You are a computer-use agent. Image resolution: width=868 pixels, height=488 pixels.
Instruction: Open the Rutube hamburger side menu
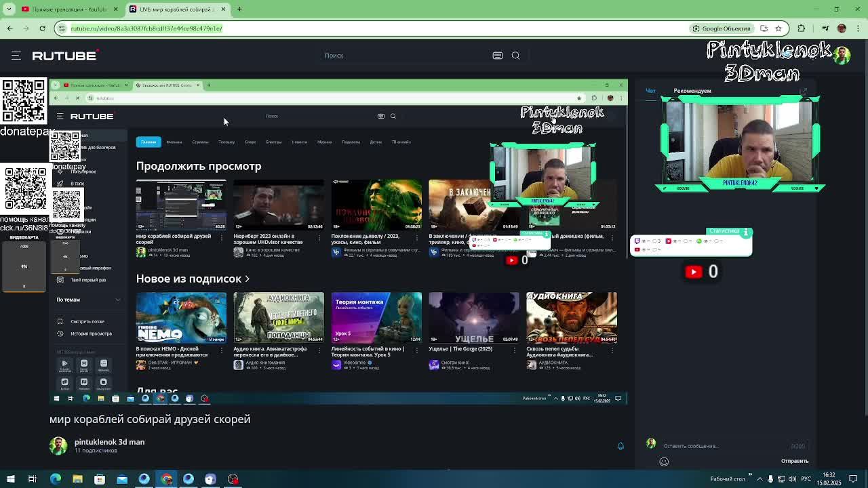16,56
